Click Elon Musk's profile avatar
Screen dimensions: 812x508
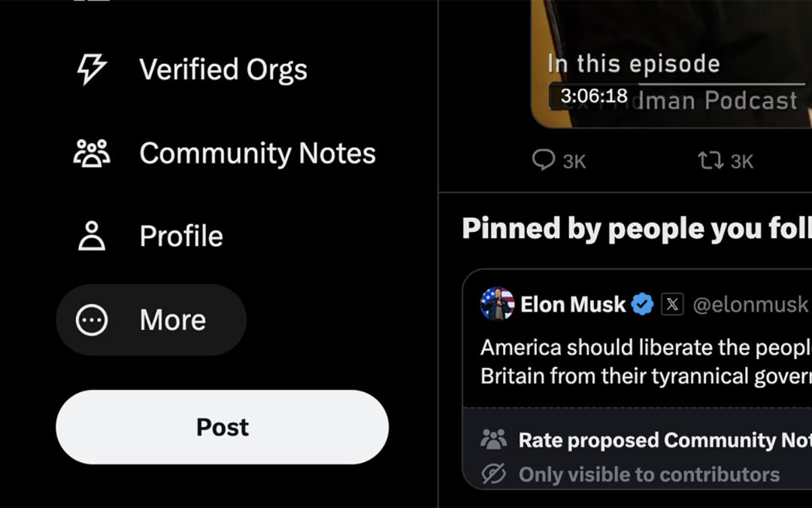click(497, 304)
